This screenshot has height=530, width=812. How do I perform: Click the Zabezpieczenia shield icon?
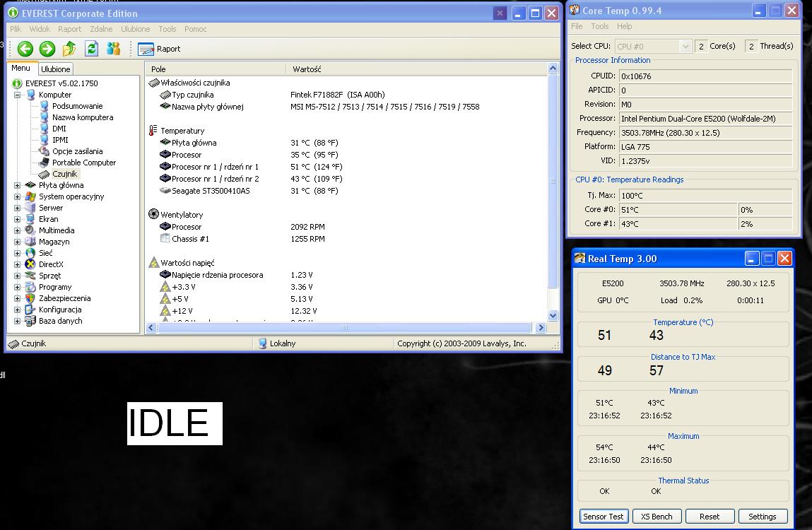(x=30, y=298)
